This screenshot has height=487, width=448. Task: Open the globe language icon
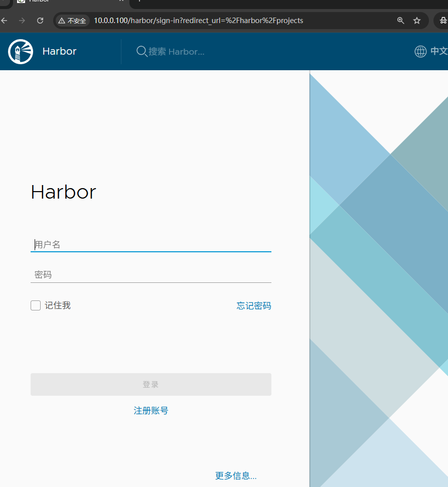pyautogui.click(x=420, y=51)
